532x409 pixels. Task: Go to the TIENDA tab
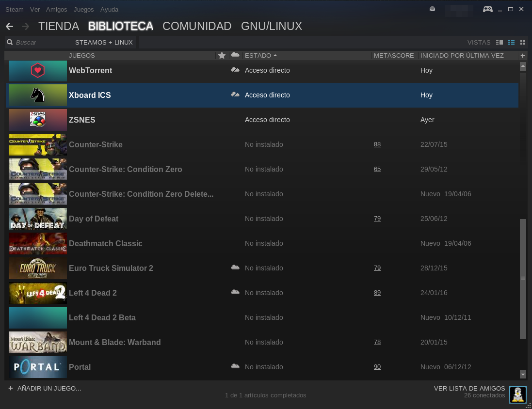[x=59, y=26]
